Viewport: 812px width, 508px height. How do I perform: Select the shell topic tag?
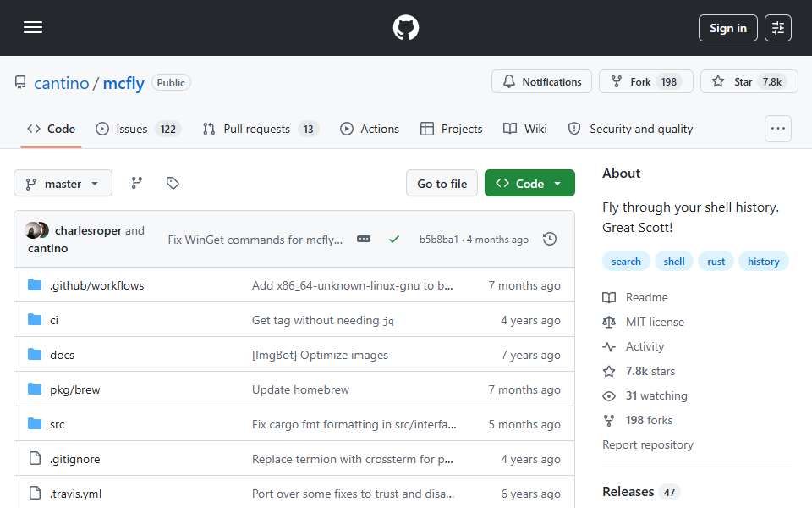pyautogui.click(x=674, y=262)
